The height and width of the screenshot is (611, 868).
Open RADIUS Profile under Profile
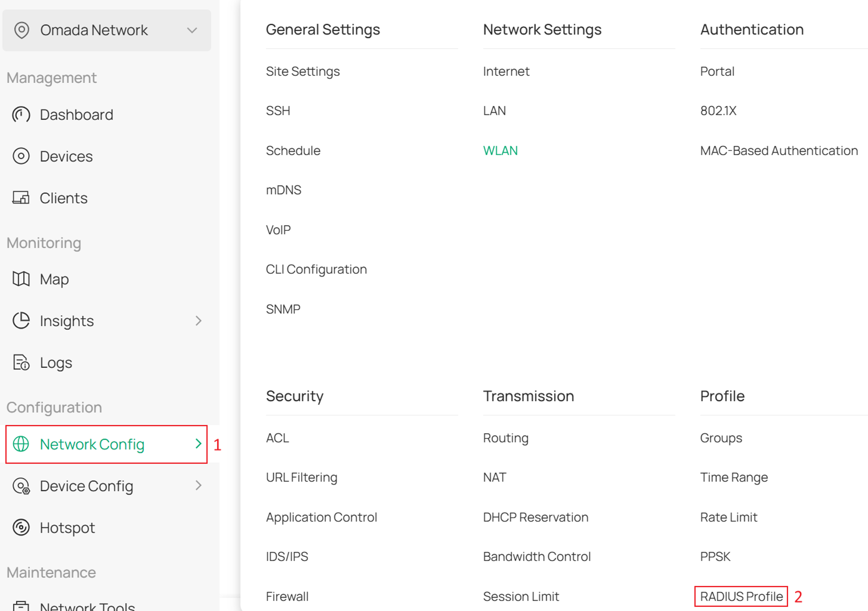pos(741,596)
